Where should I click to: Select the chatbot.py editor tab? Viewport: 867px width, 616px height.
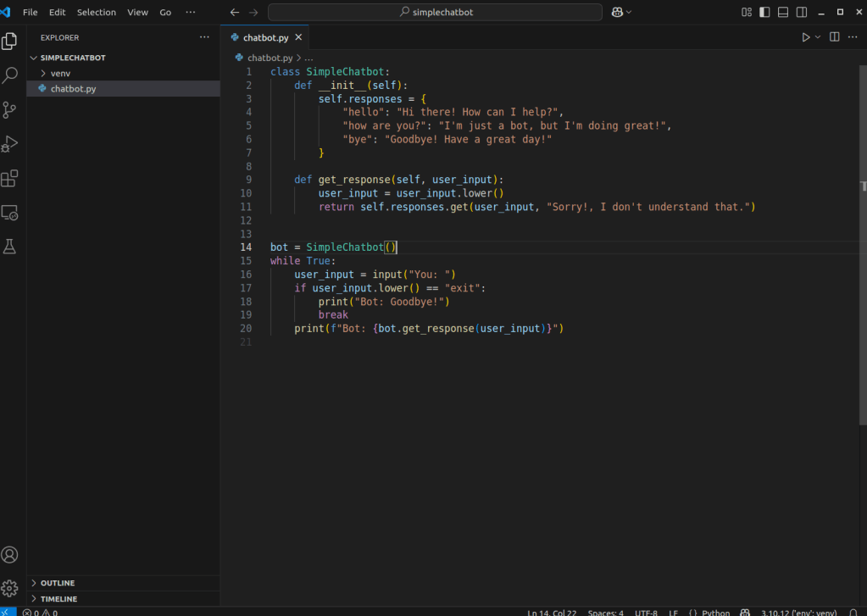click(265, 37)
